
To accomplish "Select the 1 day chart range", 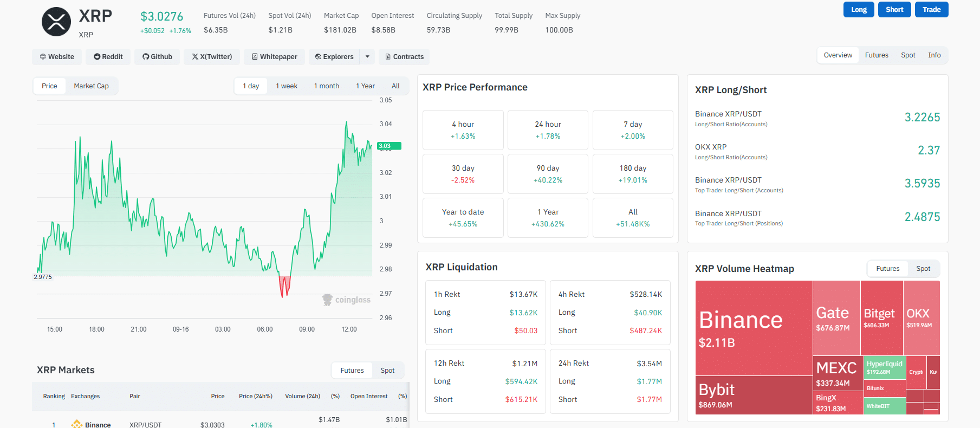I will 251,86.
